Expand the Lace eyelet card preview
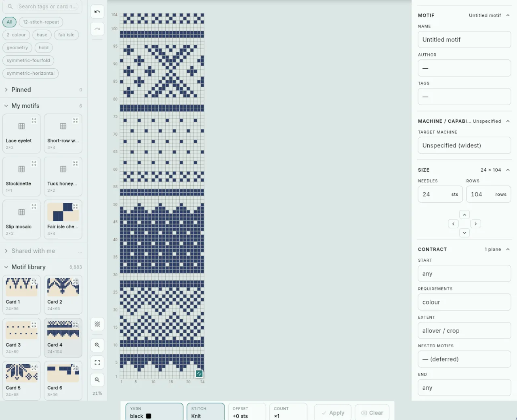 click(34, 120)
